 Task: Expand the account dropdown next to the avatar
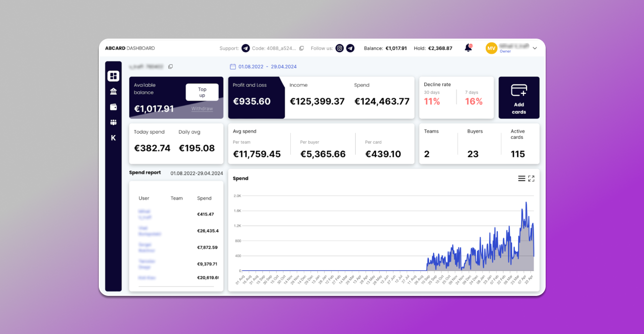click(534, 48)
